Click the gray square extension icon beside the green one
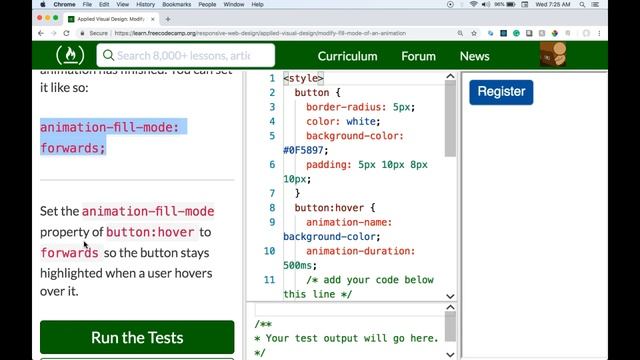This screenshot has width=640, height=360. [x=529, y=33]
